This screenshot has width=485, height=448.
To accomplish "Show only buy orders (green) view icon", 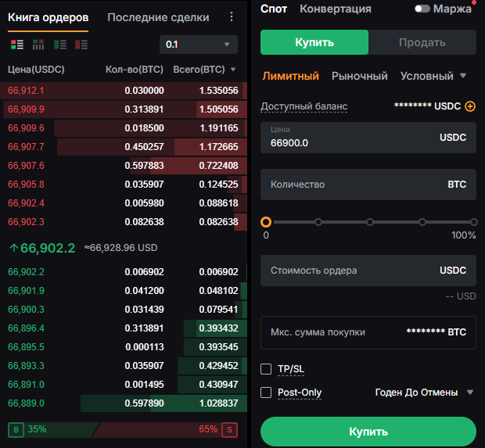I will pyautogui.click(x=60, y=45).
